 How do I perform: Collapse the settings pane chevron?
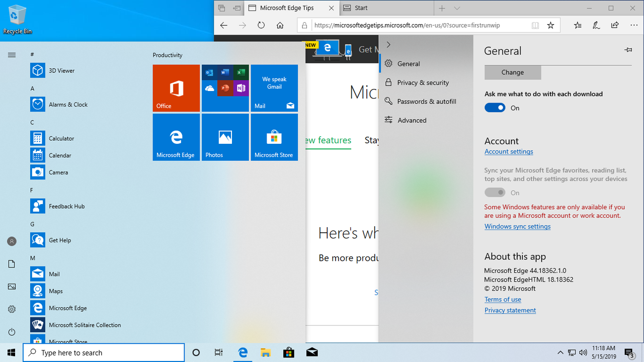(388, 45)
